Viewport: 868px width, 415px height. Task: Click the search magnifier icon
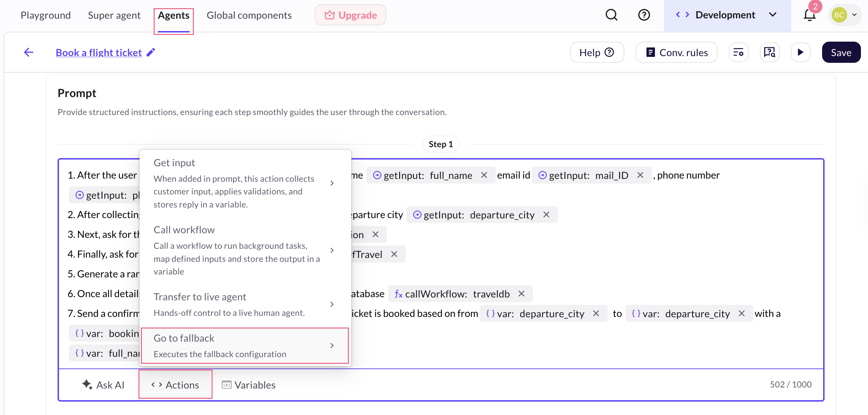click(x=611, y=15)
